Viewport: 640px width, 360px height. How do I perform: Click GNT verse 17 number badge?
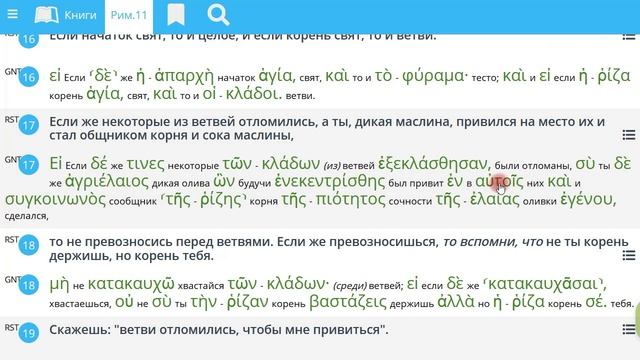point(29,165)
